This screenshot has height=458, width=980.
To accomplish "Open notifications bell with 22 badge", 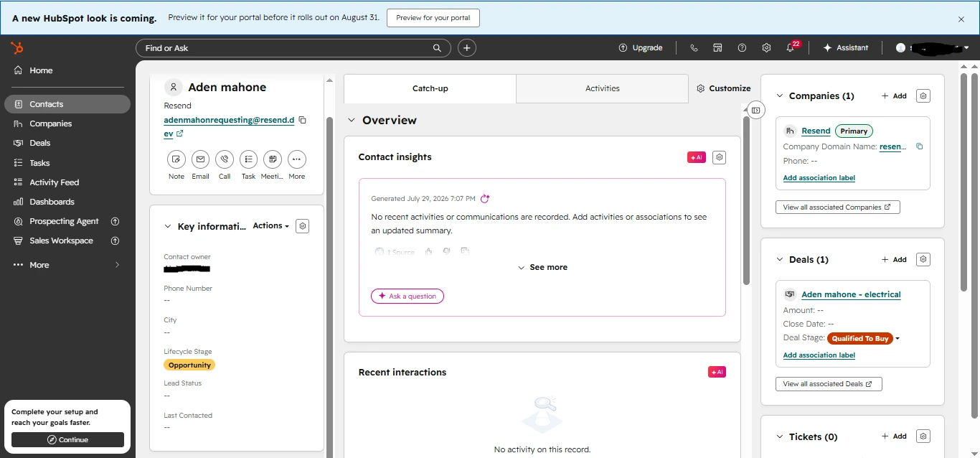I will click(791, 48).
